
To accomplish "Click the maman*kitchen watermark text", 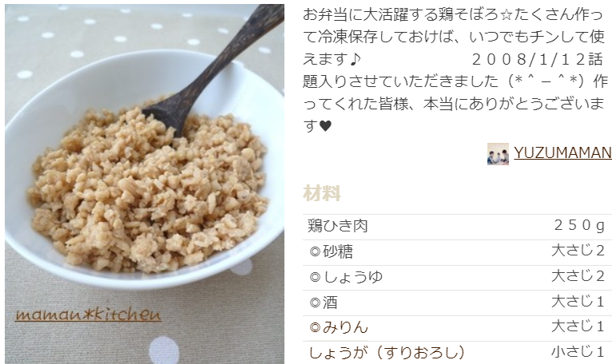I will pos(88,315).
